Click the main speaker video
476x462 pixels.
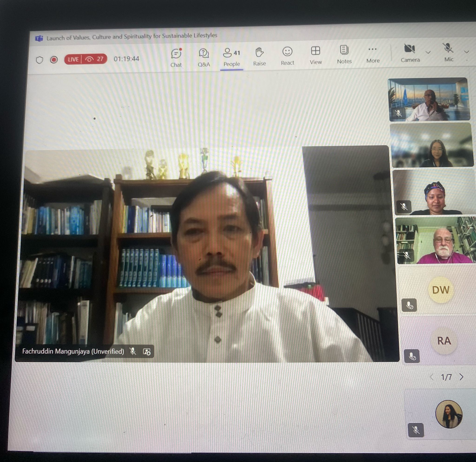tap(208, 254)
